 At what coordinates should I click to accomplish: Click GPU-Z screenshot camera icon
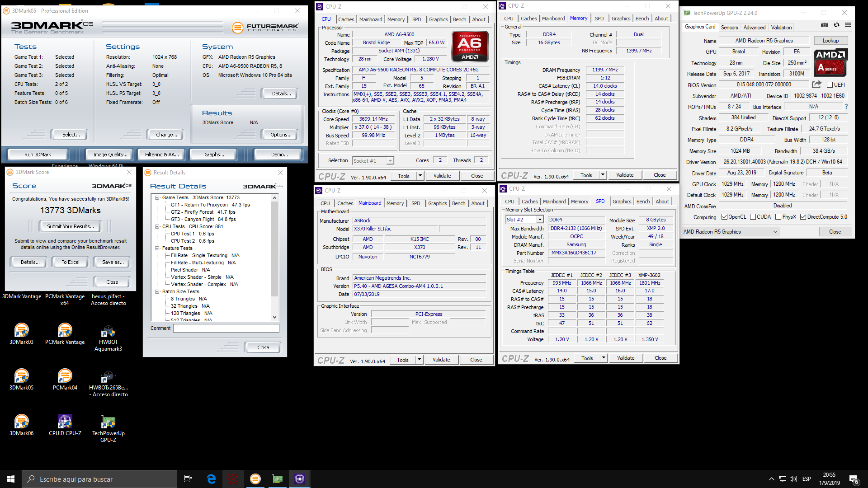(x=825, y=25)
